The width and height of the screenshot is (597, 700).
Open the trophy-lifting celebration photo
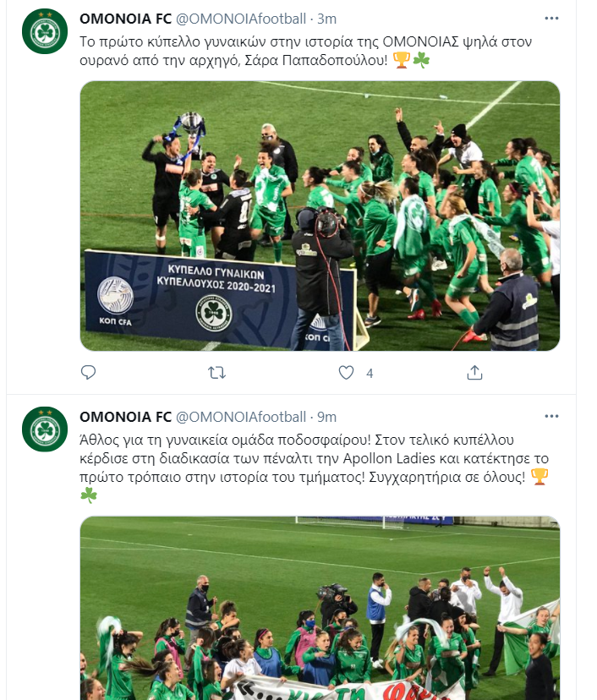pyautogui.click(x=320, y=216)
